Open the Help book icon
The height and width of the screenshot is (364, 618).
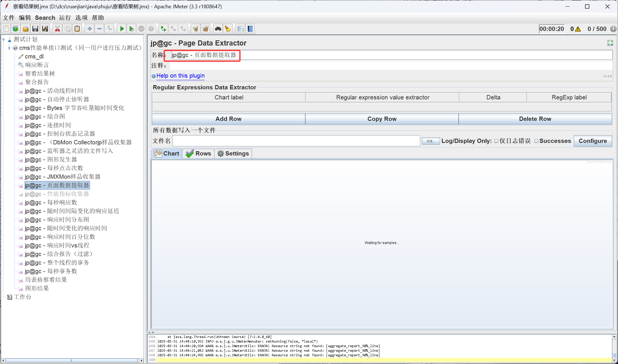click(250, 29)
